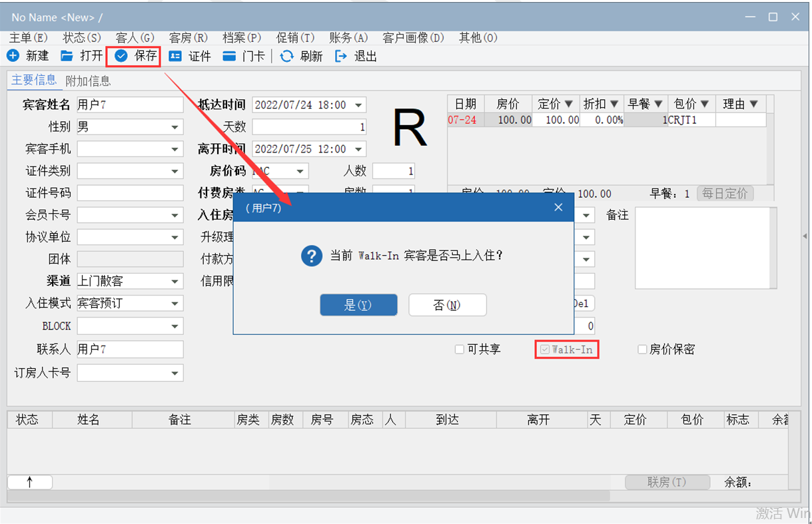Screen dimensions: 812x524
Task: Click the 保存 (Save) toolbar icon
Action: [x=121, y=56]
